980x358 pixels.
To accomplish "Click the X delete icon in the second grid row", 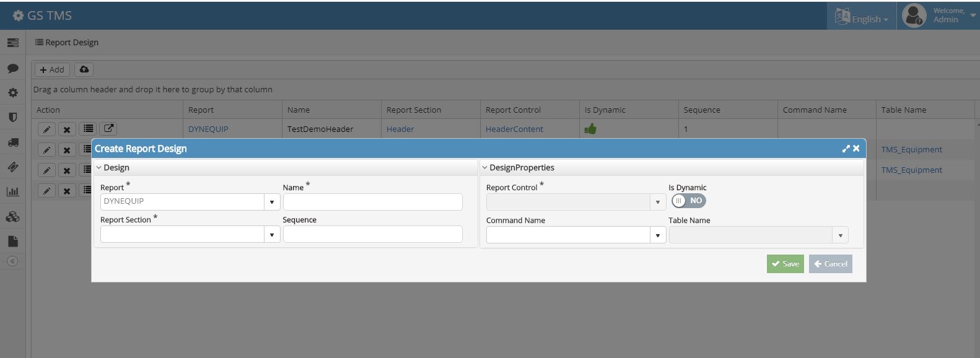I will (x=67, y=150).
